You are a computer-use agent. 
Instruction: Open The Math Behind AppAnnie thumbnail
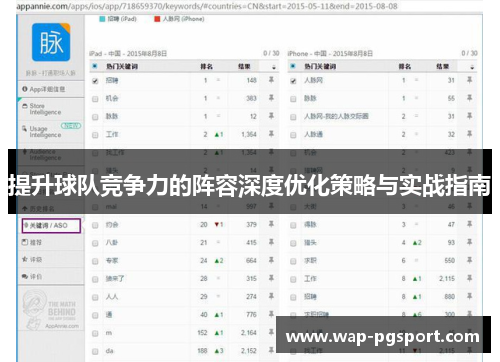tap(51, 310)
